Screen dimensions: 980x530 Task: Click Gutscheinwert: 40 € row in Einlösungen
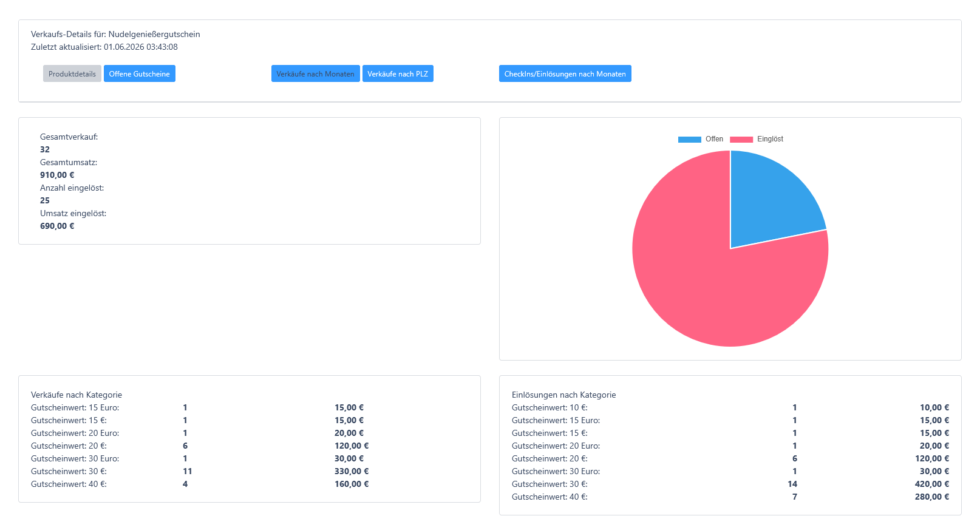(730, 497)
